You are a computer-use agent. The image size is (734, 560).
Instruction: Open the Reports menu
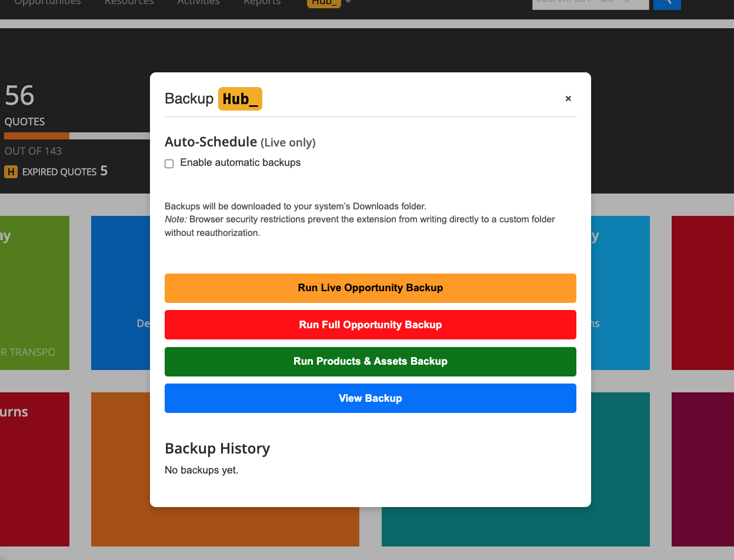[x=262, y=3]
